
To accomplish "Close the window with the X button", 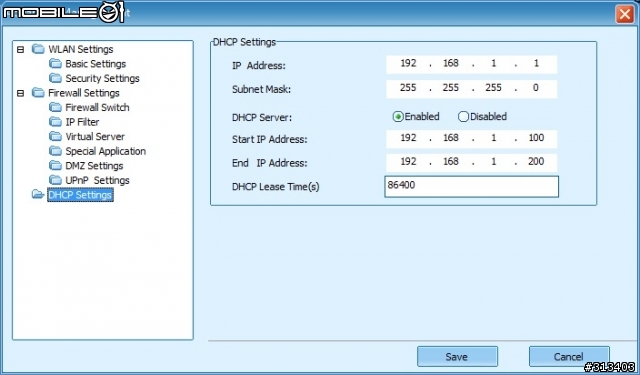I will (624, 15).
